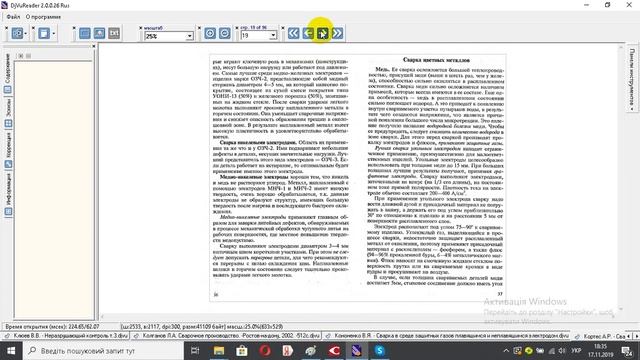Image resolution: width=640 pixels, height=360 pixels.
Task: Click the Windows taskbar search box
Action: 103,351
